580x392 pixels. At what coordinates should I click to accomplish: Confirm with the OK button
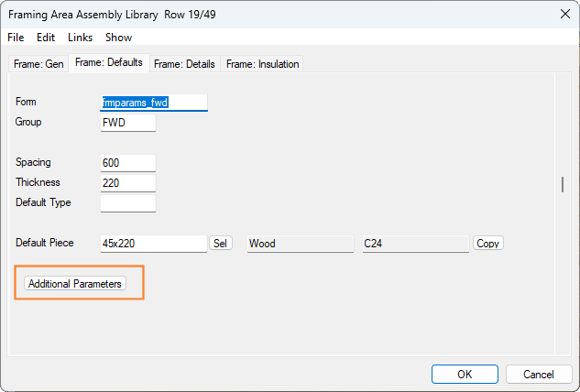pos(465,374)
